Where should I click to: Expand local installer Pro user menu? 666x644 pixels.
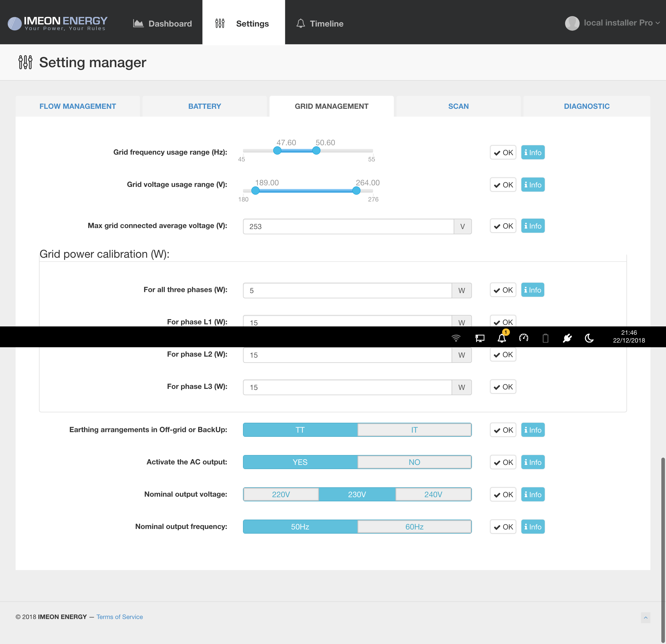click(x=613, y=23)
